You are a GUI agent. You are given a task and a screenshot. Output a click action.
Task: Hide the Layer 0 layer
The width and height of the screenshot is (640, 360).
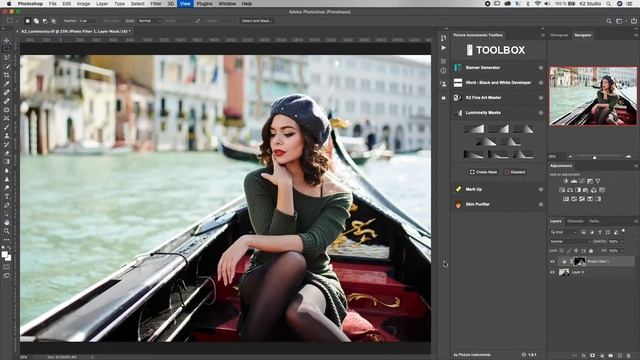pyautogui.click(x=553, y=272)
